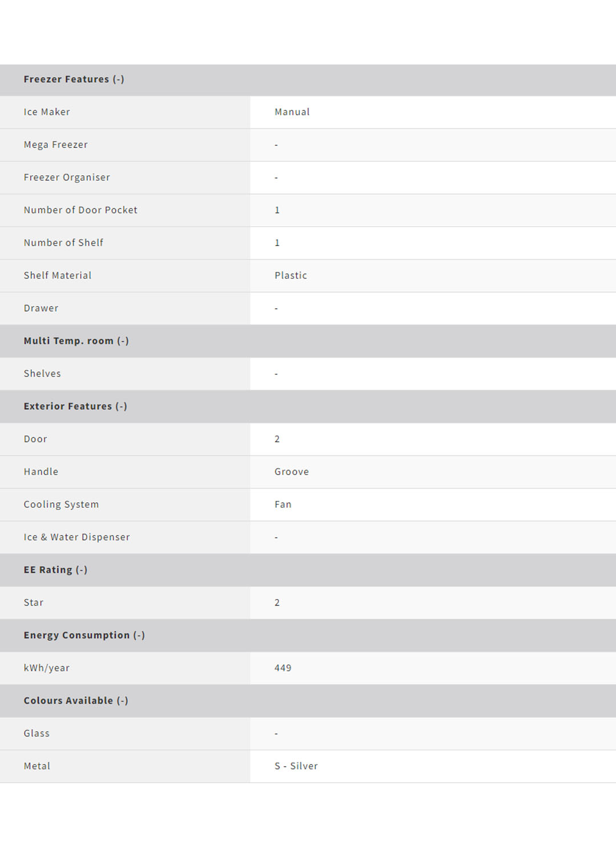This screenshot has width=616, height=860.
Task: Click the Ice & Water Dispenser label
Action: [x=76, y=537]
